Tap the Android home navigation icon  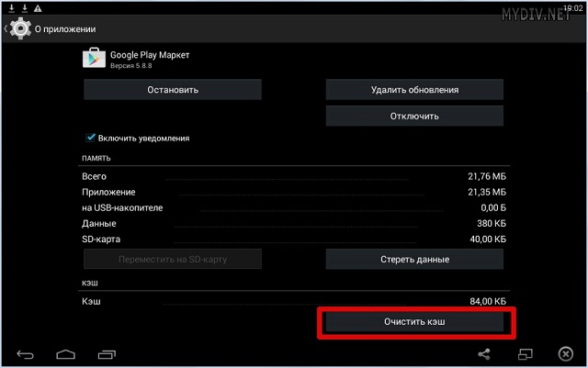click(65, 354)
